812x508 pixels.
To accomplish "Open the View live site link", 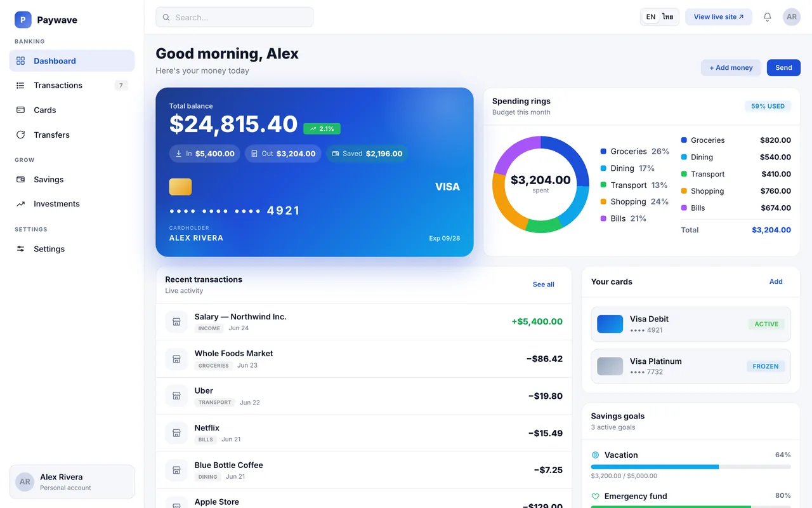I will click(719, 17).
